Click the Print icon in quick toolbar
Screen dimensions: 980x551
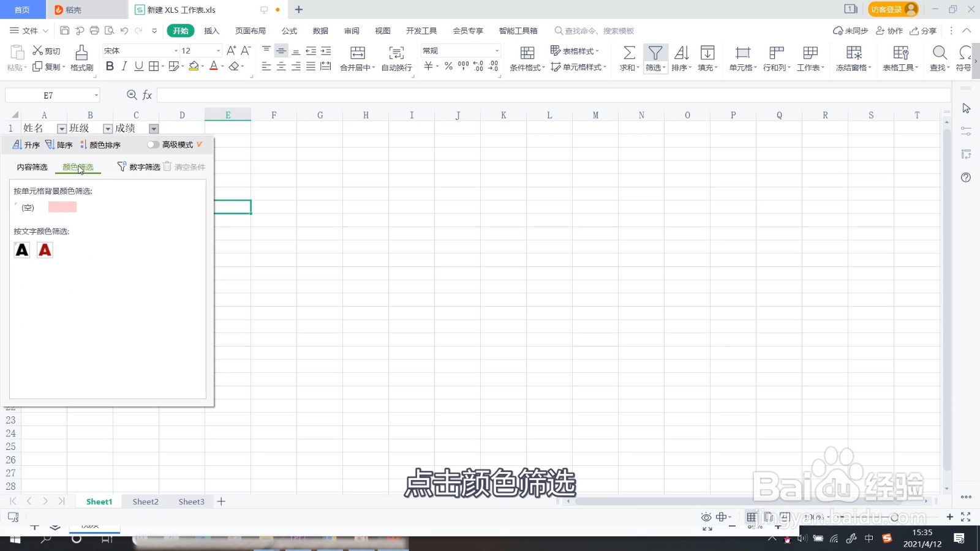(94, 31)
